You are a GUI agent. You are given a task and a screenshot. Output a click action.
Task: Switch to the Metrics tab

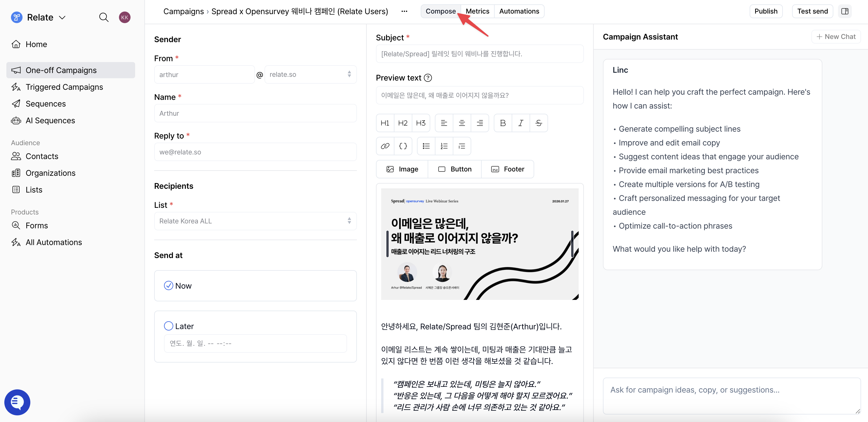[477, 11]
